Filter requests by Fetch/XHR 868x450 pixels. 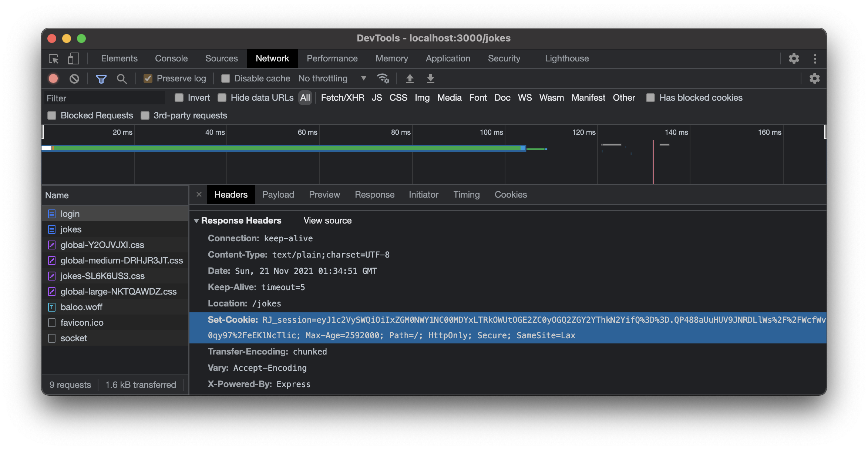pos(342,98)
